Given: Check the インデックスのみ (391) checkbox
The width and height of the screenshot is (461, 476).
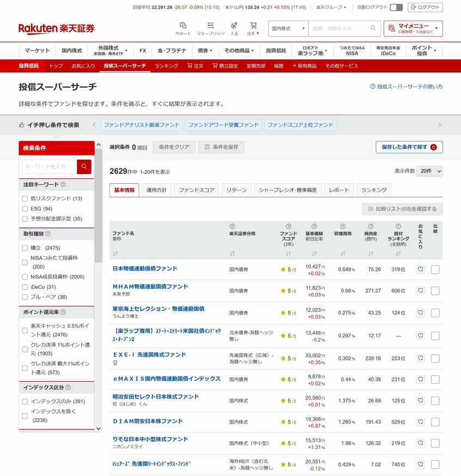Looking at the screenshot, I should [x=25, y=402].
